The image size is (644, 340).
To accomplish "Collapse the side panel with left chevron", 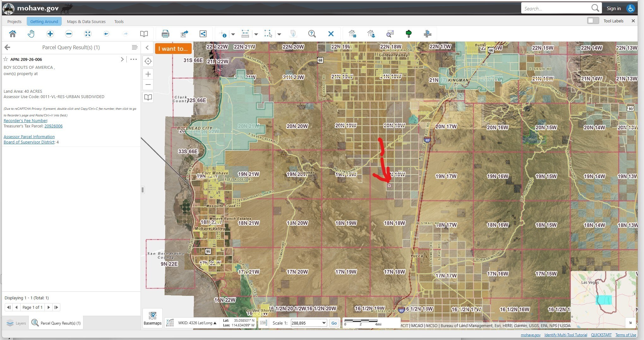I will coord(147,48).
